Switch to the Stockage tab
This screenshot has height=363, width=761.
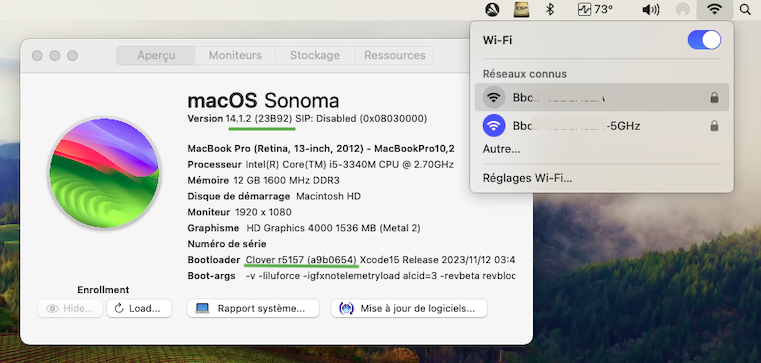[315, 55]
